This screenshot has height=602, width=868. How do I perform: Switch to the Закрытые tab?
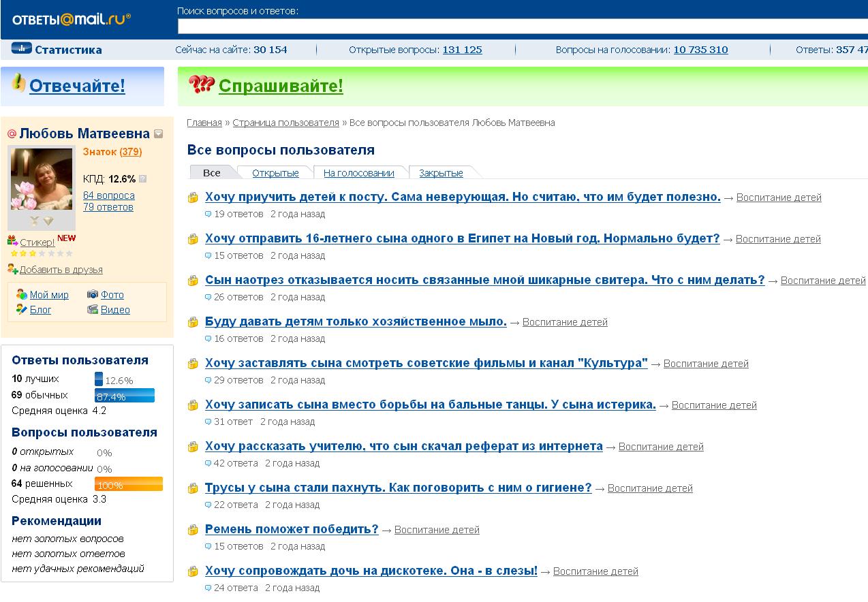[x=441, y=173]
